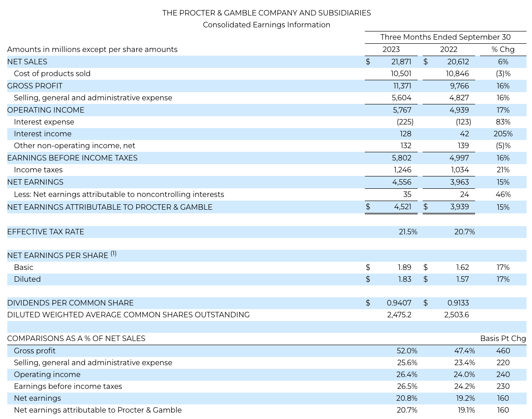
Task: Select the 2022 column header
Action: [x=448, y=49]
